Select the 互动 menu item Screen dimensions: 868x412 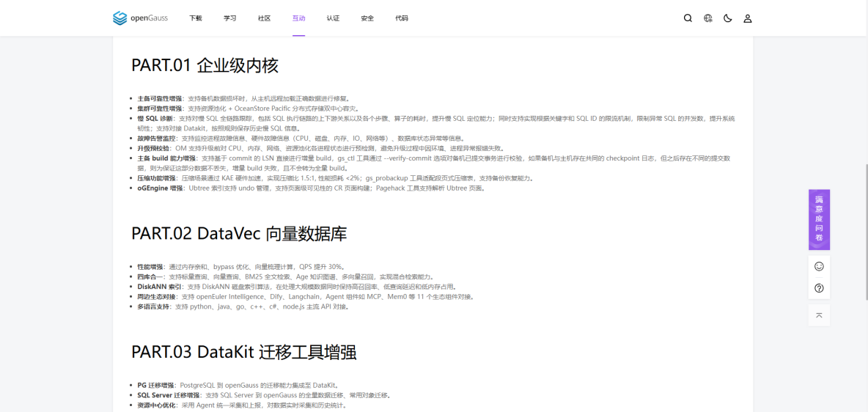[299, 18]
